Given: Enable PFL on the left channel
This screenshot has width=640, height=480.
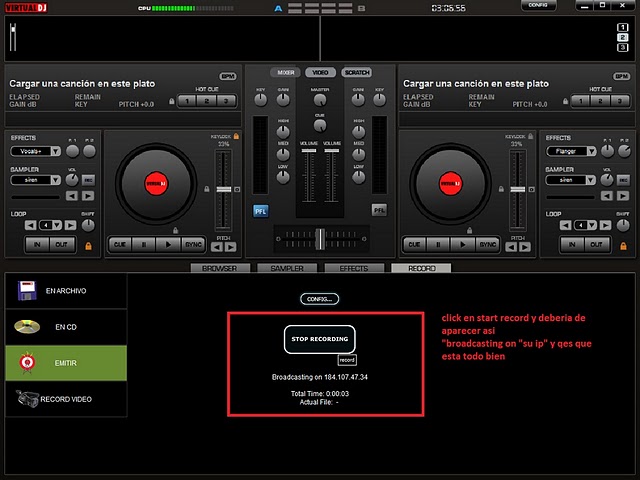Looking at the screenshot, I should 260,211.
